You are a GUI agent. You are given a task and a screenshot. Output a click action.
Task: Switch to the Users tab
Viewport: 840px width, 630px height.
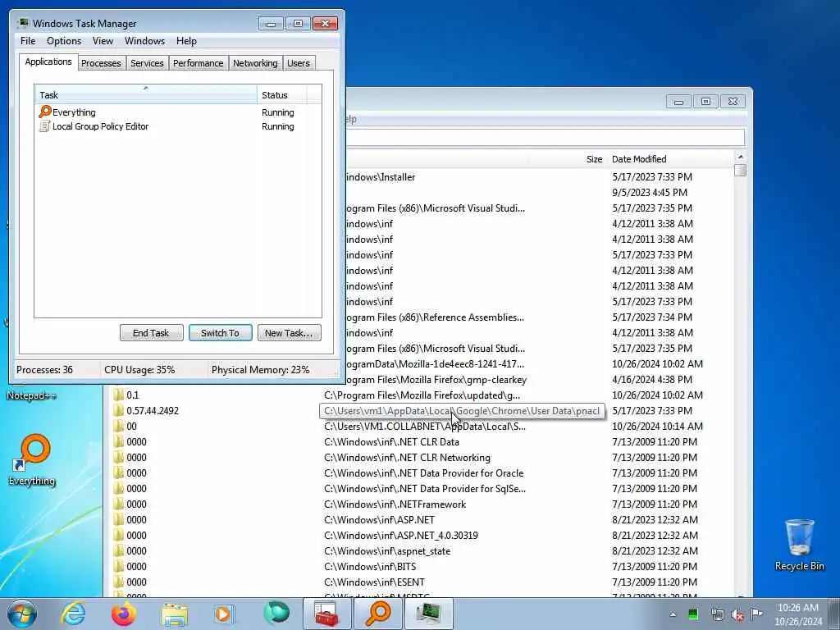click(299, 63)
